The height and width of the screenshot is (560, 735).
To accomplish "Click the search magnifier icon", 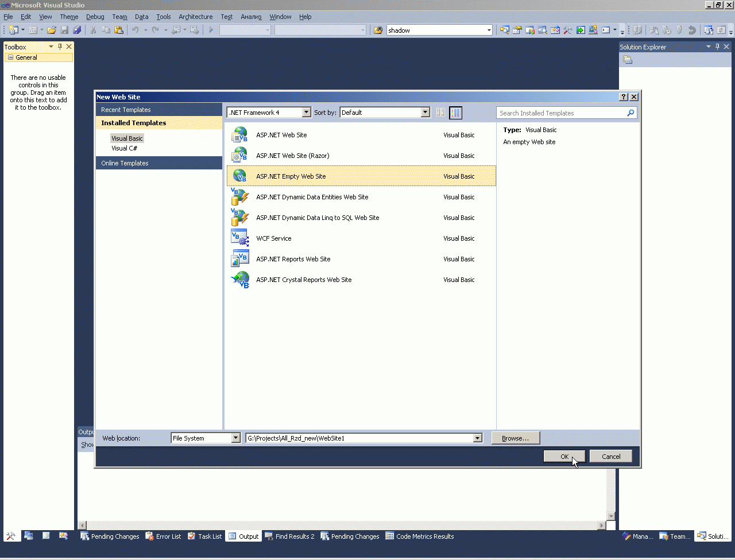I will click(x=630, y=113).
